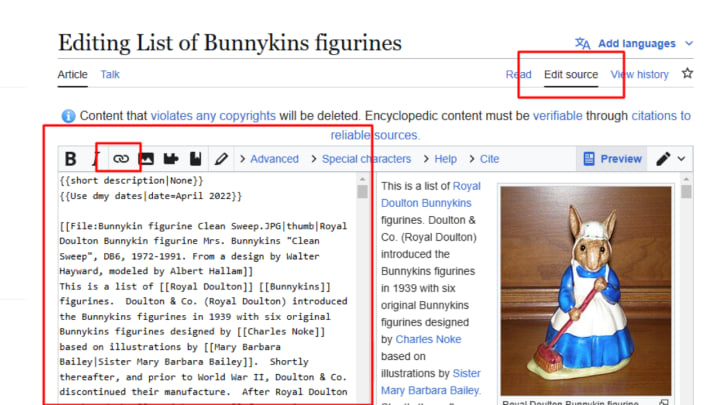Toggle syntax highlighting marker icon
This screenshot has width=720, height=405.
(221, 159)
